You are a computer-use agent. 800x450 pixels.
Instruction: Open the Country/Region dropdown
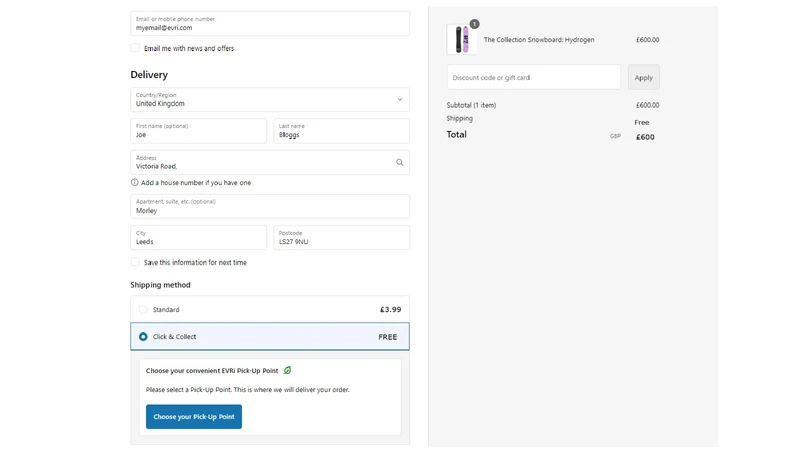[x=270, y=99]
